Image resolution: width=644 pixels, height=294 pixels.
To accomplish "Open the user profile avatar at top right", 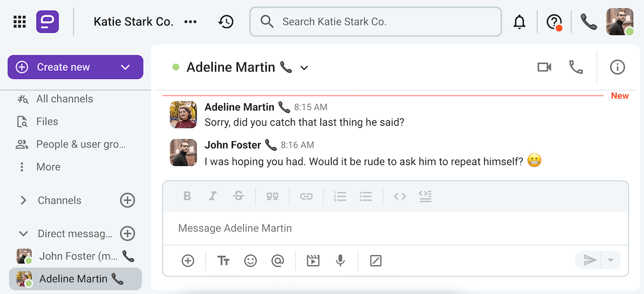I will 620,22.
